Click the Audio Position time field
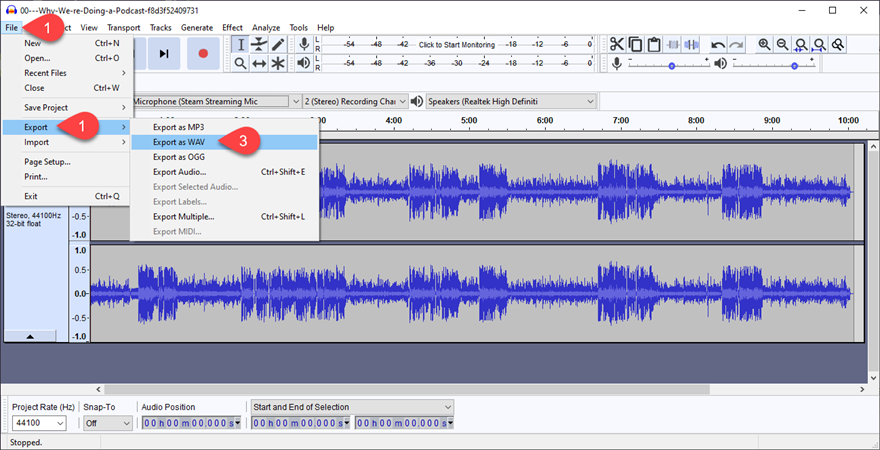Screen dimensions: 880x450 tap(191, 423)
